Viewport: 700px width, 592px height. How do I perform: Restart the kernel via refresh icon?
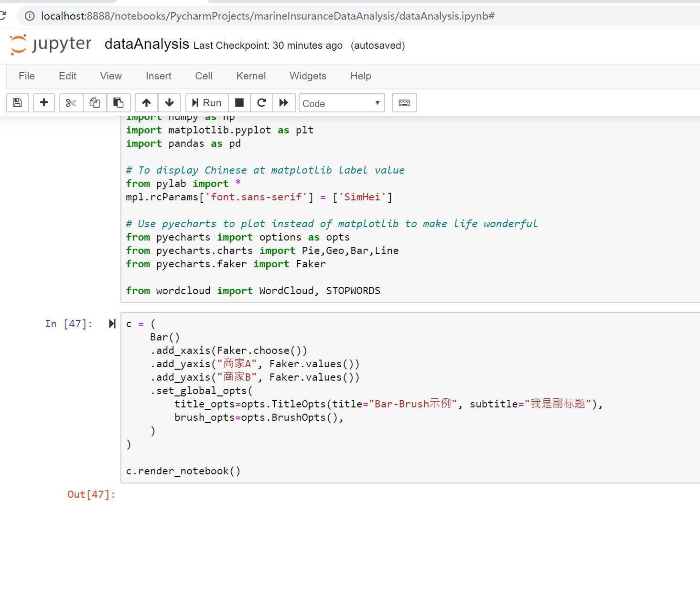point(261,103)
